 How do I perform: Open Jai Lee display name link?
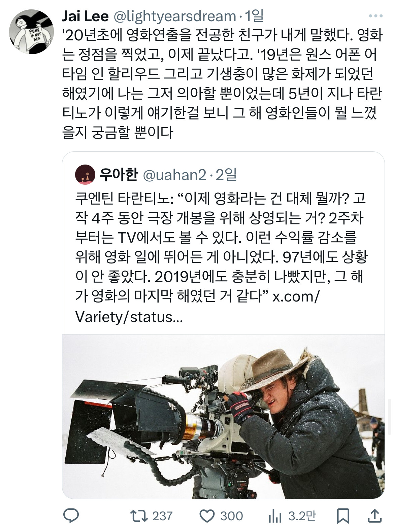[86, 16]
